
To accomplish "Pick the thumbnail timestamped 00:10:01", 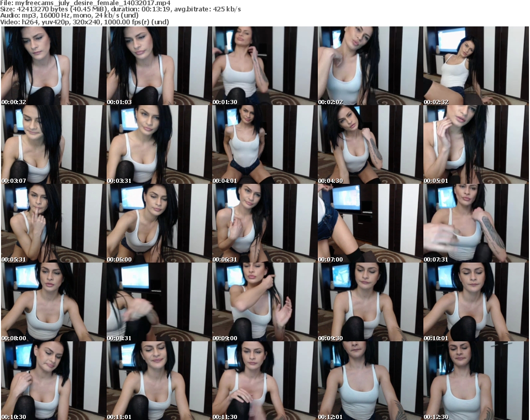I will [x=476, y=302].
